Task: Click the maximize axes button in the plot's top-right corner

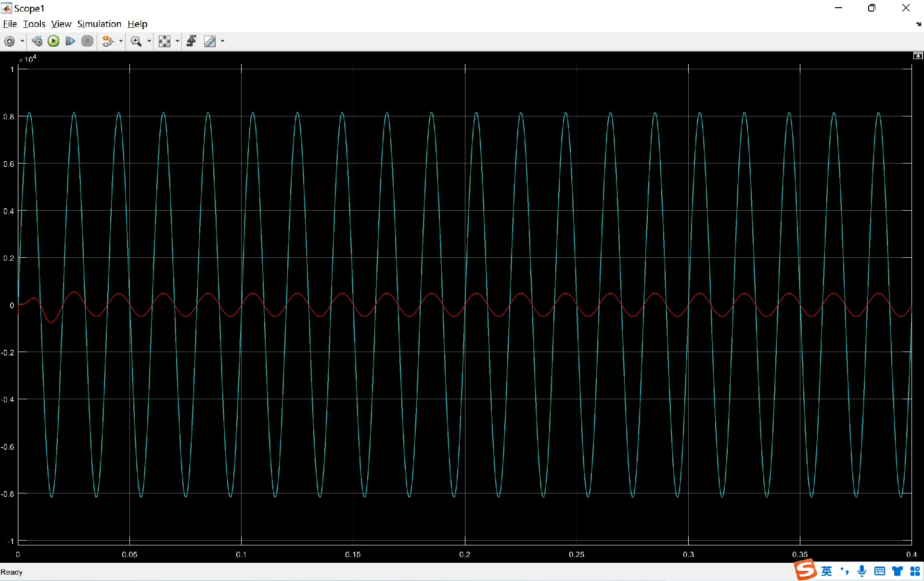Action: click(x=918, y=56)
